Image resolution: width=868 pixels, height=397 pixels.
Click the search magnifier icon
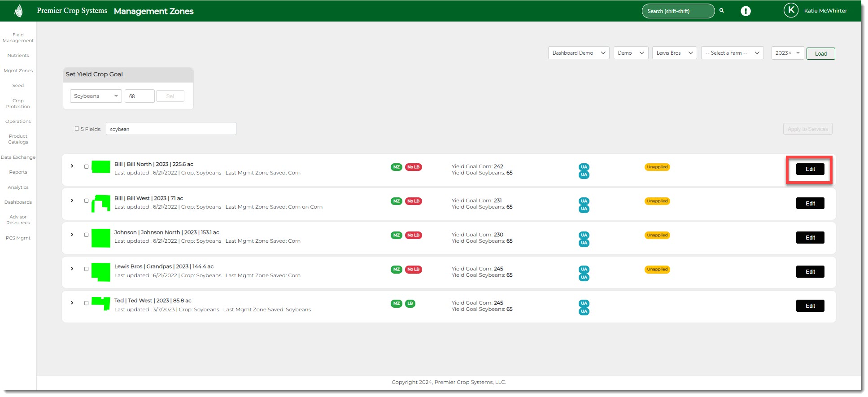[722, 11]
